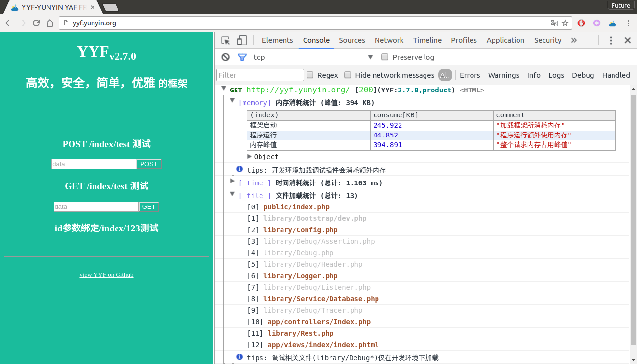637x364 pixels.
Task: Filter console by Warnings
Action: pyautogui.click(x=503, y=75)
